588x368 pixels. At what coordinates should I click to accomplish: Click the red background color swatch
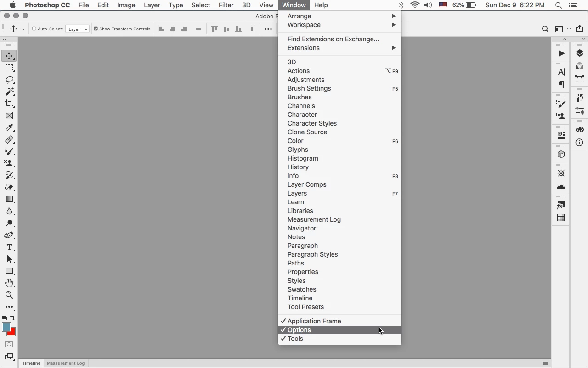pyautogui.click(x=12, y=333)
